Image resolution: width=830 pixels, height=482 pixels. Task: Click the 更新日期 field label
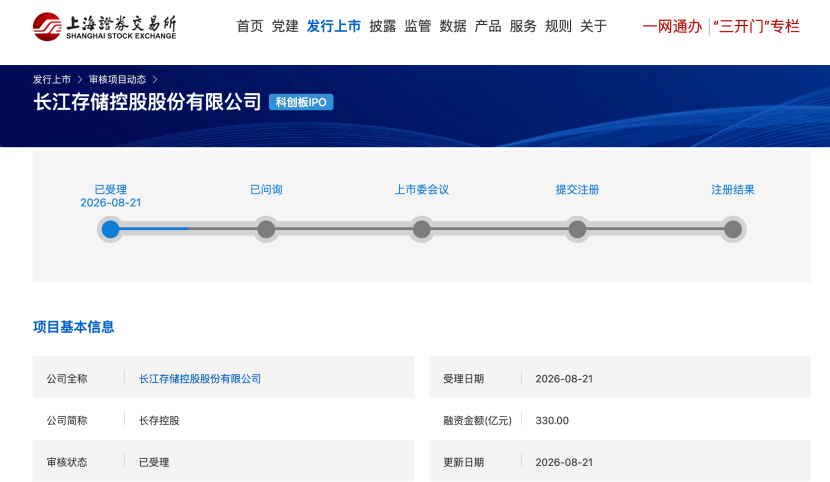tap(464, 462)
